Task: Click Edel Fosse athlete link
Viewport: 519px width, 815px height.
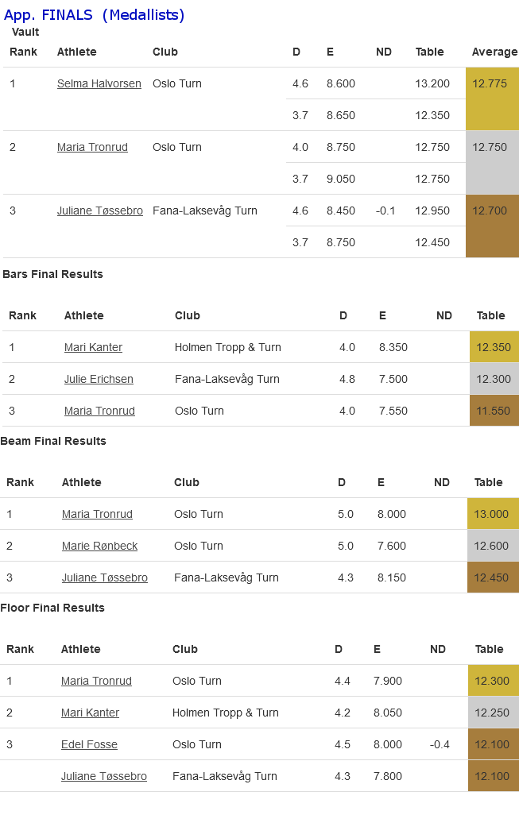Action: click(x=89, y=744)
